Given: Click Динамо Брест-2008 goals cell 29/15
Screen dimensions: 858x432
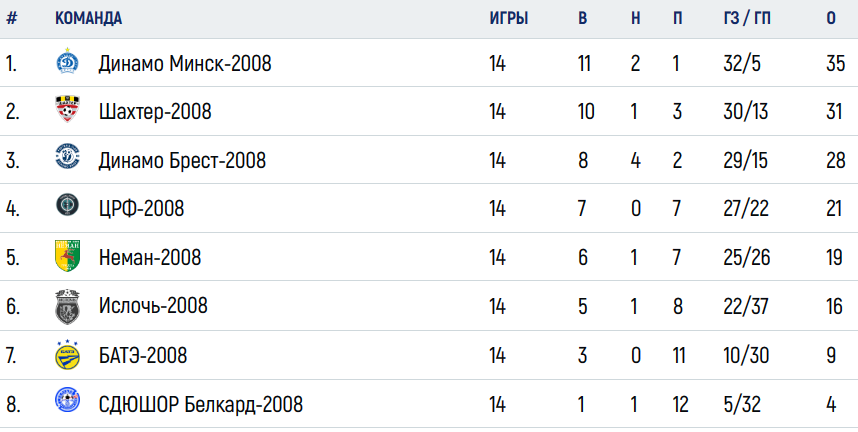Looking at the screenshot, I should (745, 160).
